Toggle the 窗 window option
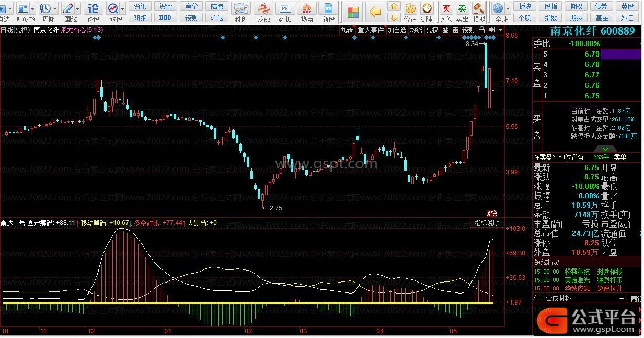Screen dimensions: 644x338 pyautogui.click(x=455, y=30)
